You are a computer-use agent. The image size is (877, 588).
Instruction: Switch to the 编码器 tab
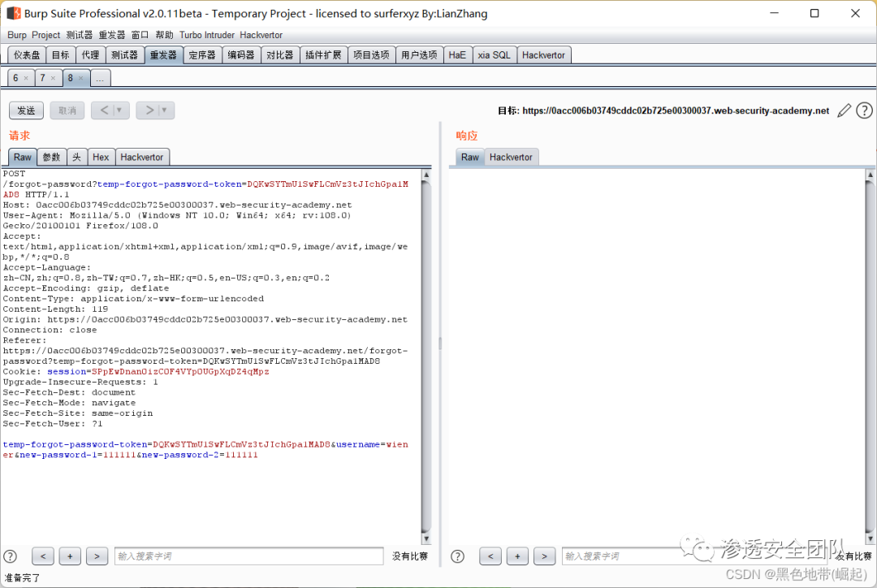241,55
